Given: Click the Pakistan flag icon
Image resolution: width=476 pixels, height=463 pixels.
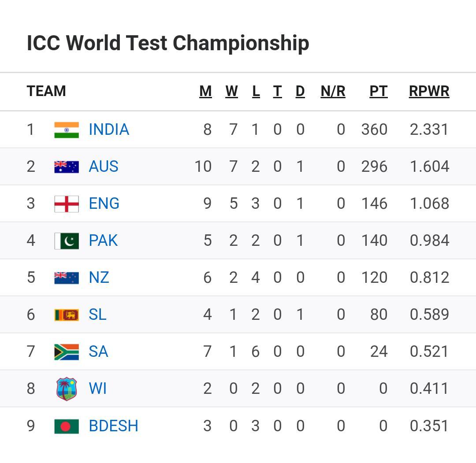Looking at the screenshot, I should tap(67, 241).
